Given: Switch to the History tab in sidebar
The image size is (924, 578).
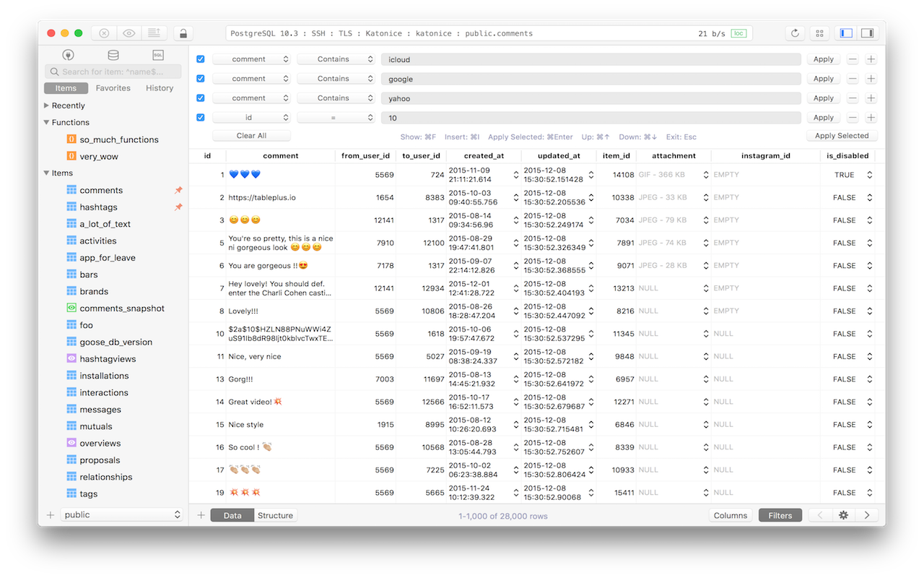Looking at the screenshot, I should 159,87.
